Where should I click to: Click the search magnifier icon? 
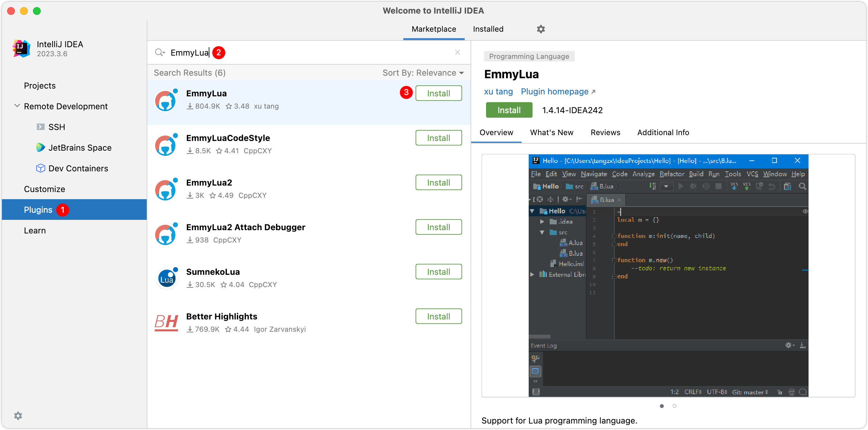159,53
